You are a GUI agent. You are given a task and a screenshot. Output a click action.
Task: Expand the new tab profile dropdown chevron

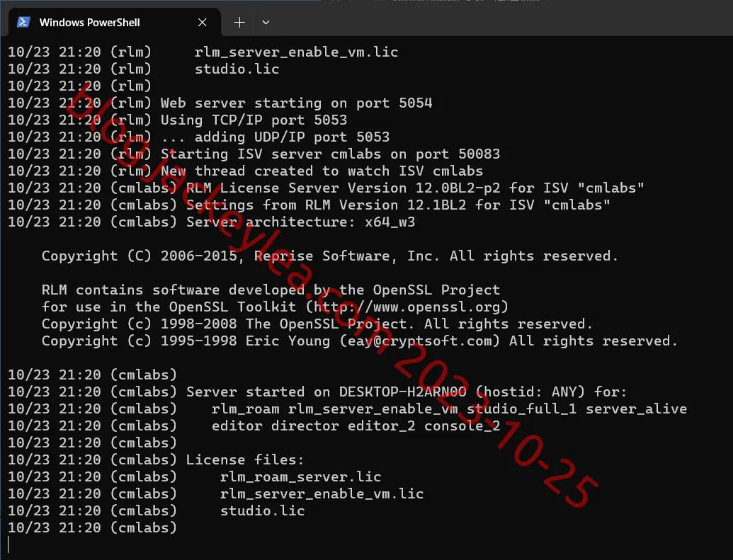[x=266, y=22]
